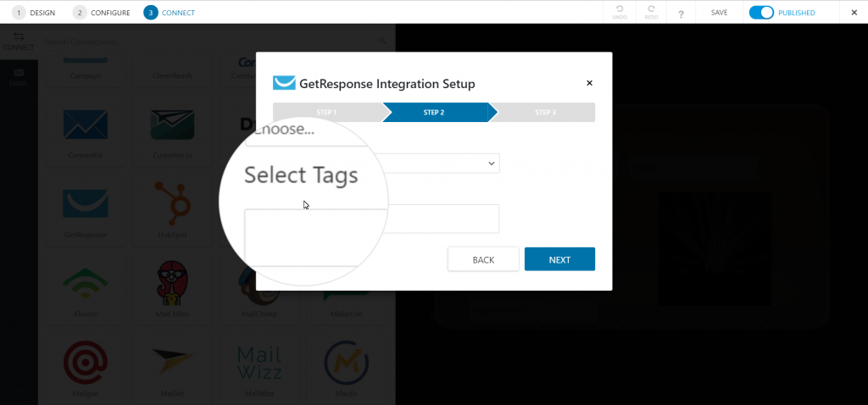Click the Next button

[x=559, y=259]
